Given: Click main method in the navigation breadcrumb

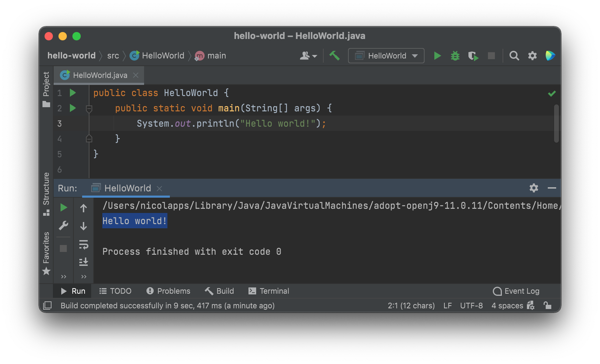Looking at the screenshot, I should click(211, 56).
